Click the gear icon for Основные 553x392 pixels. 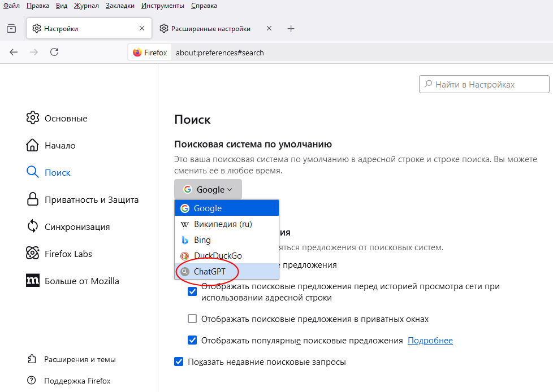(x=32, y=118)
